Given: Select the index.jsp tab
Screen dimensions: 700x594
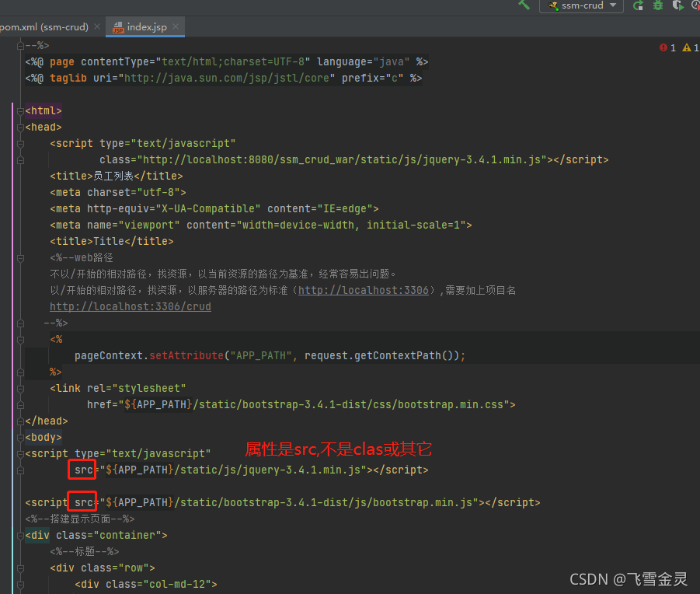Looking at the screenshot, I should coord(146,26).
